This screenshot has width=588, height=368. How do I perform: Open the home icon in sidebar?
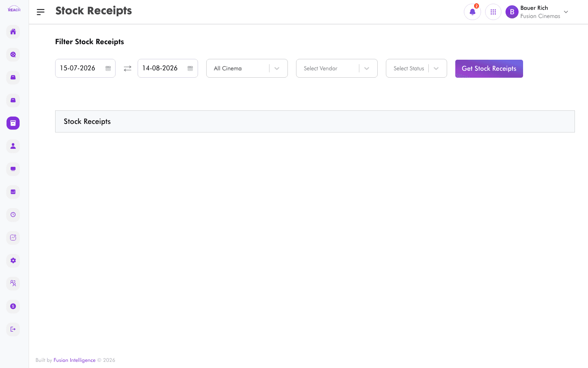tap(13, 31)
